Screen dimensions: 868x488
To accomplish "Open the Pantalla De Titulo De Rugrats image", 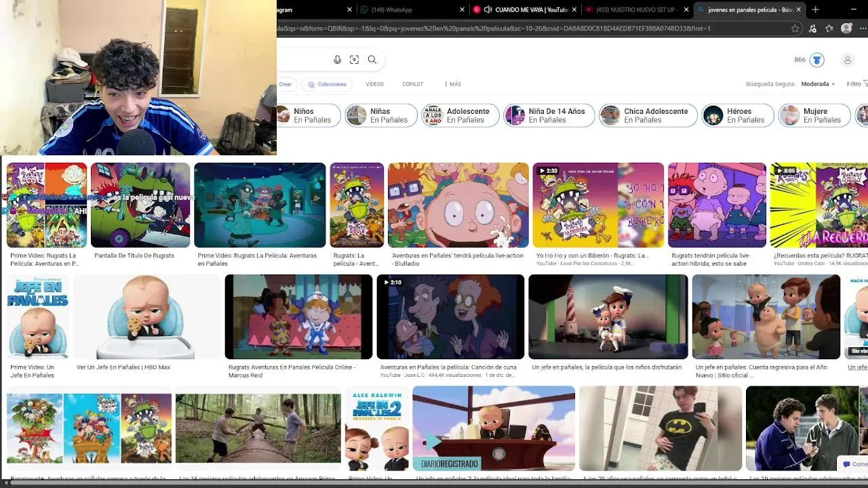I will pyautogui.click(x=140, y=205).
